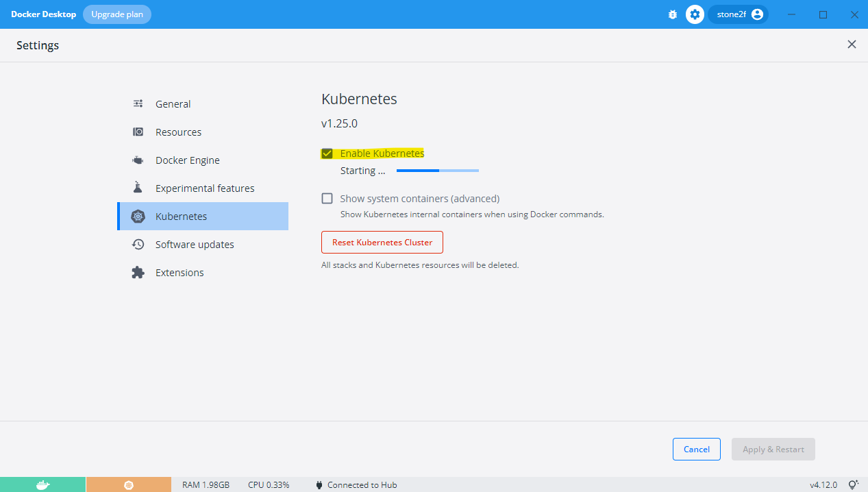Click the CPU 0.33% status entry
Screen dimensions: 868x492
tap(269, 485)
